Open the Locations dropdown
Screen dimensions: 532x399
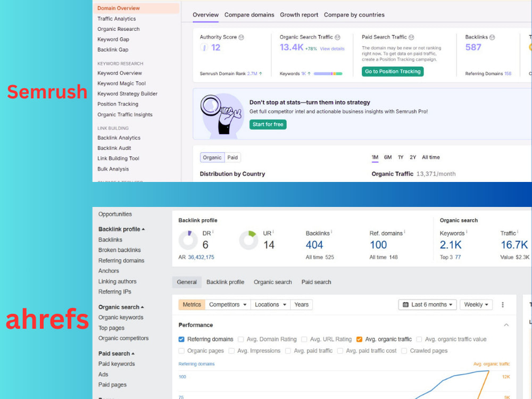(270, 305)
